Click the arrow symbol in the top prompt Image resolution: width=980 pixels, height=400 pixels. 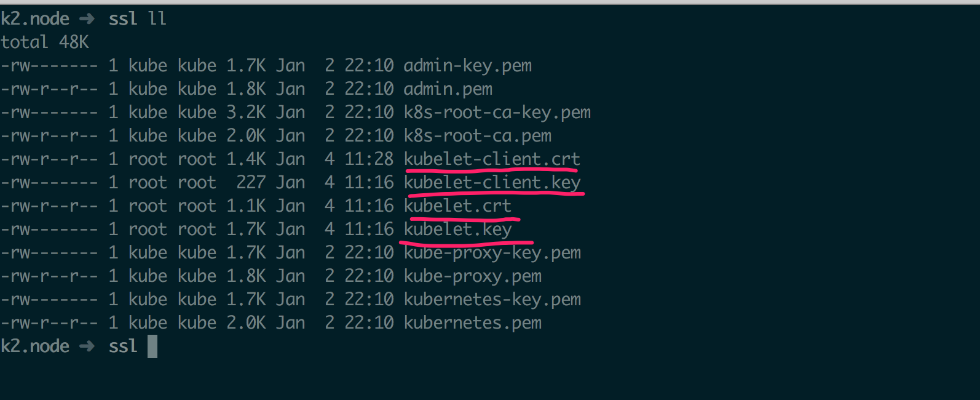pos(87,19)
